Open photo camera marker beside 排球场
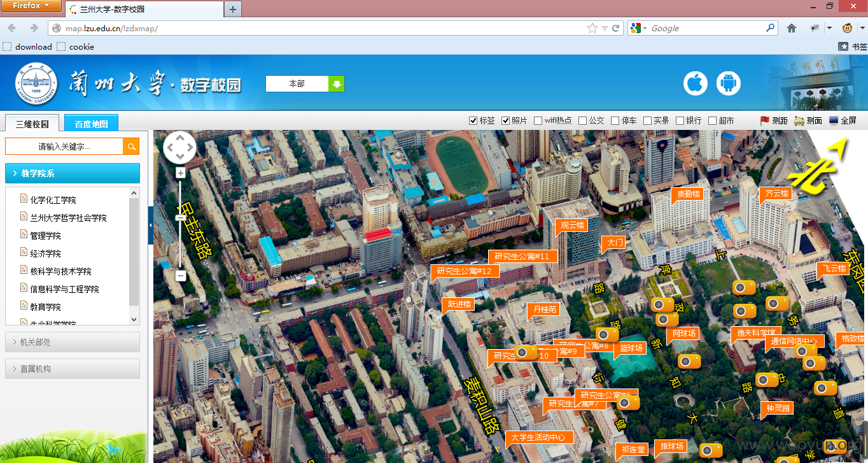The image size is (868, 463). [x=711, y=450]
